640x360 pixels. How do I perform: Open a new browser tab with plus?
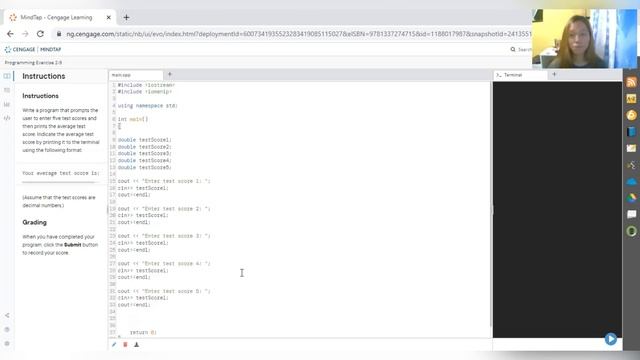click(127, 18)
